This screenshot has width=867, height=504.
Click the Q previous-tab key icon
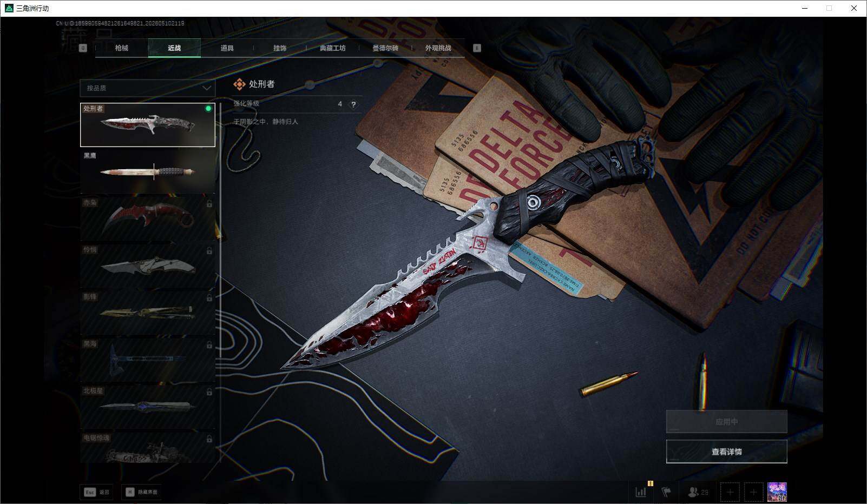pos(83,48)
